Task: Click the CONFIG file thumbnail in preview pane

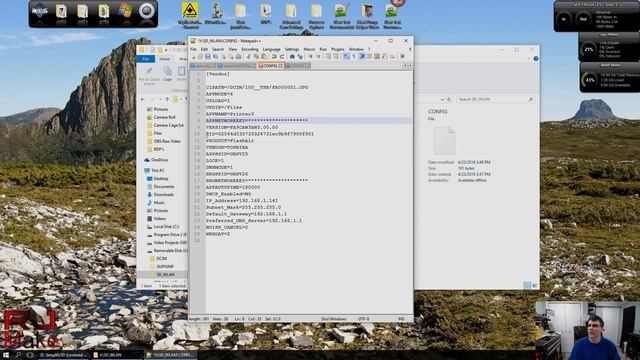Action: pos(444,140)
